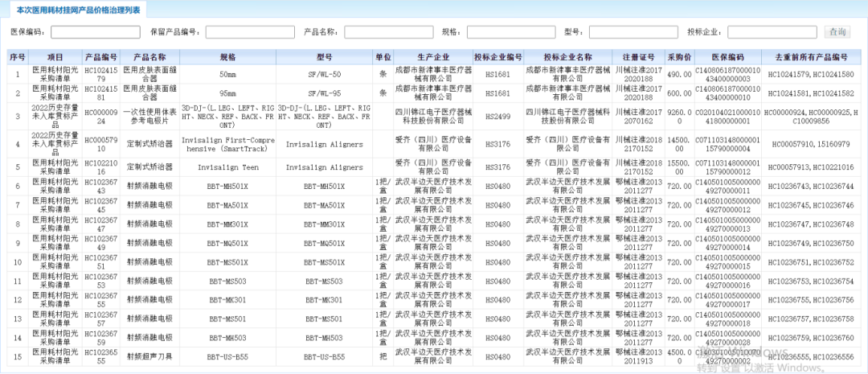Click the 注册证号 column header

tap(641, 57)
